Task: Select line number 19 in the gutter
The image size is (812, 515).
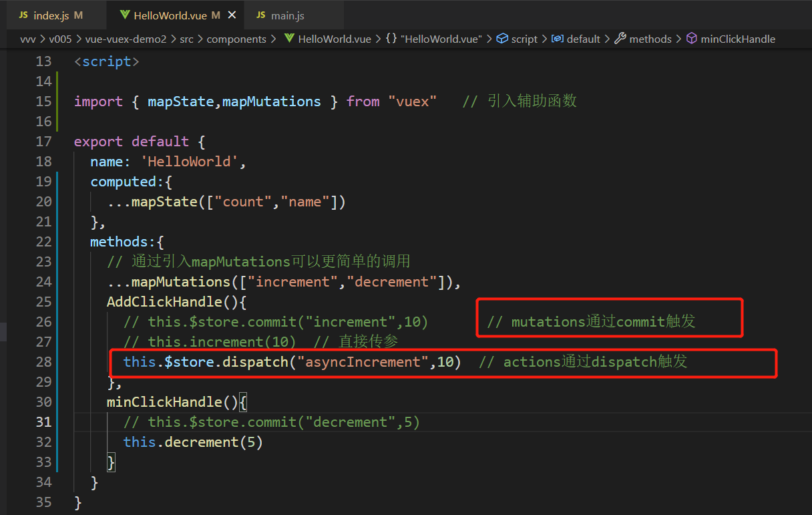Action: click(x=43, y=182)
